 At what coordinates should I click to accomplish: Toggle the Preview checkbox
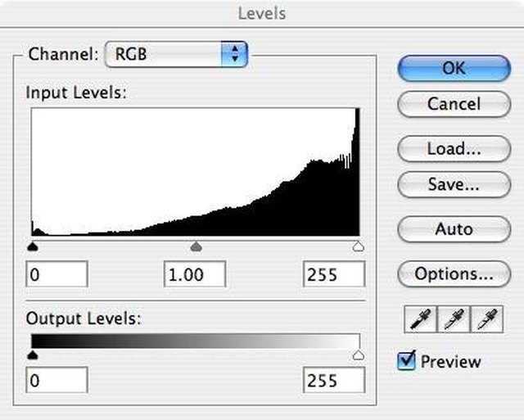pos(406,361)
